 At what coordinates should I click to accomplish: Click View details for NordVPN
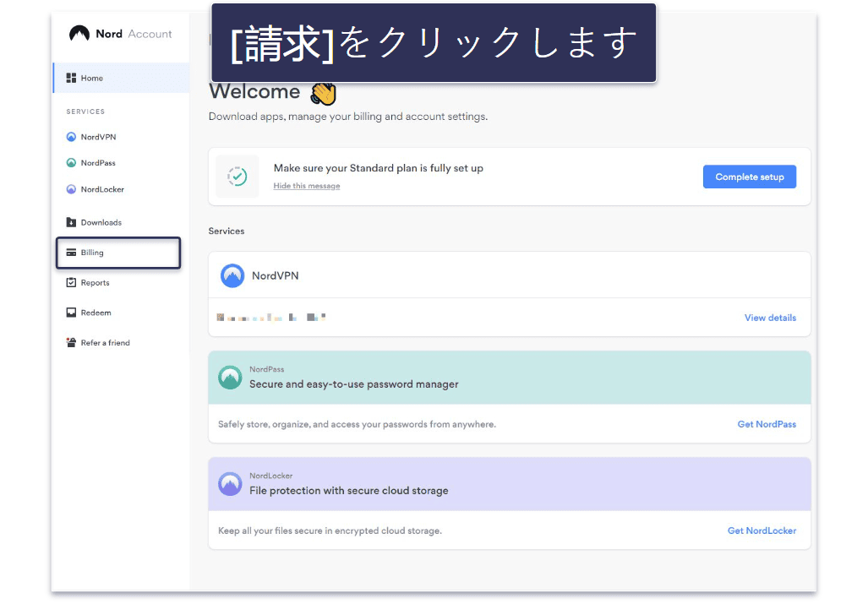tap(770, 318)
